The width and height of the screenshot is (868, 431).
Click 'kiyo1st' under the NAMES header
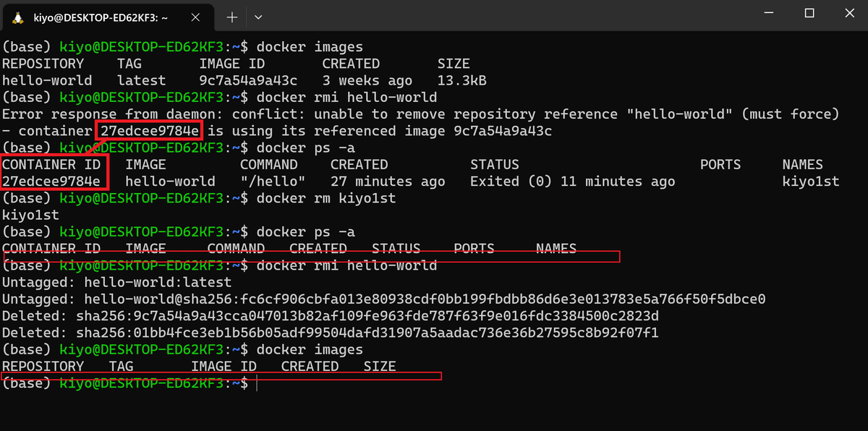point(811,182)
